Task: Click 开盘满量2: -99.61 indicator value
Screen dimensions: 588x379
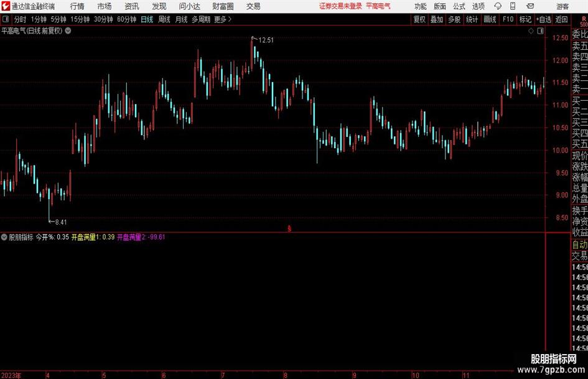Action: pos(141,236)
